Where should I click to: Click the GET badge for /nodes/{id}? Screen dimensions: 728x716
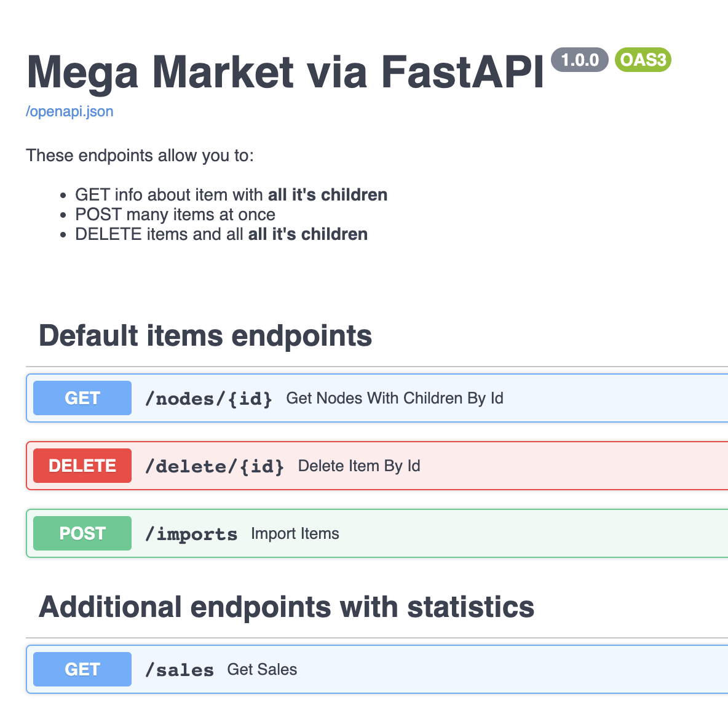tap(82, 398)
